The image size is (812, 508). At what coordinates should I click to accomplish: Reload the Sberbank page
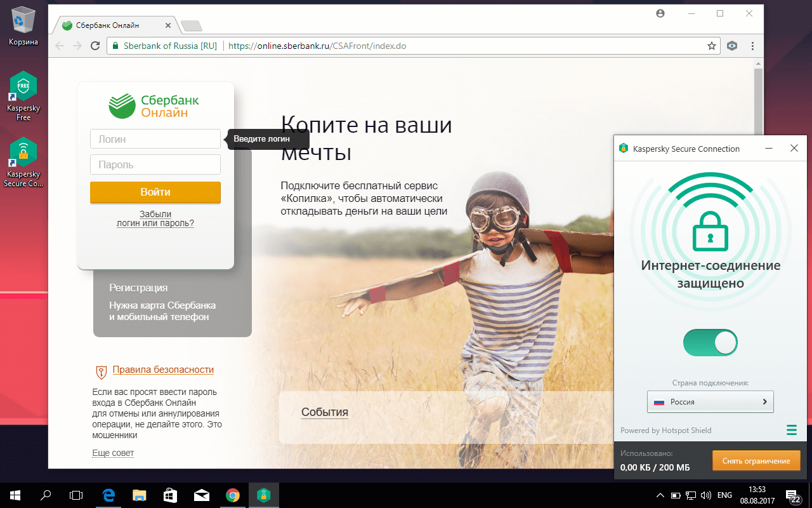click(x=95, y=46)
